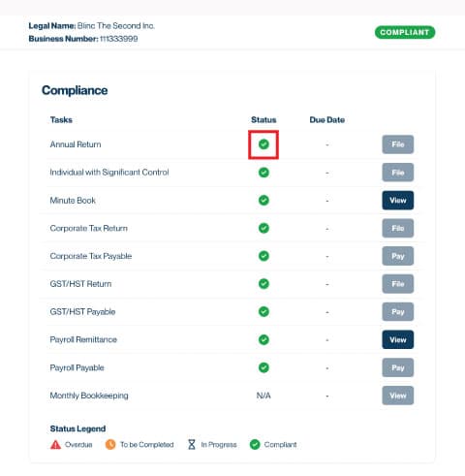
Task: Click File for GST/HST Return
Action: (x=398, y=284)
